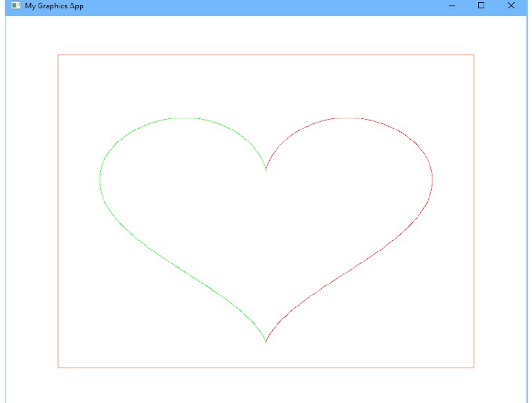Click the top-left corner of pink rectangle

tap(58, 55)
